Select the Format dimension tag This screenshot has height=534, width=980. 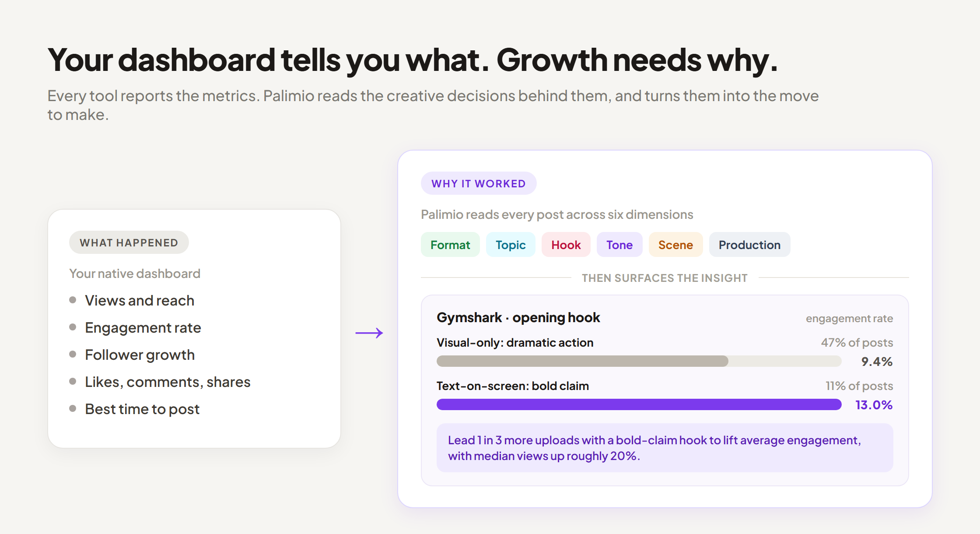450,245
